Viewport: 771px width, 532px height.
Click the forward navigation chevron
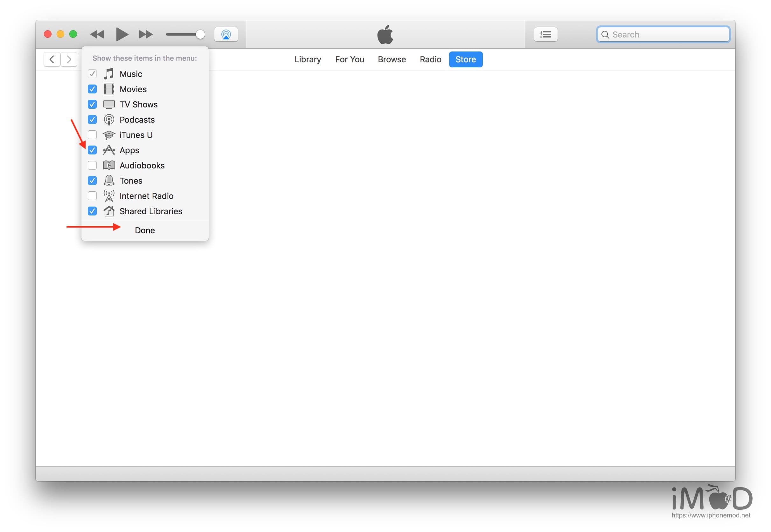[x=69, y=59]
